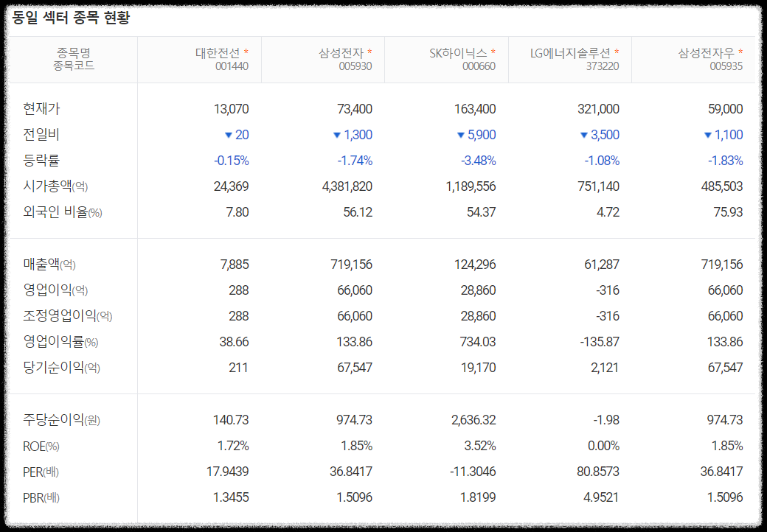This screenshot has width=767, height=532.
Task: Click the 등락률 row label
Action: click(41, 160)
